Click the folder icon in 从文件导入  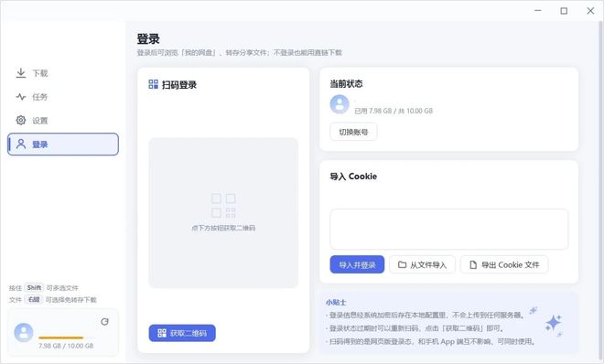pyautogui.click(x=402, y=264)
